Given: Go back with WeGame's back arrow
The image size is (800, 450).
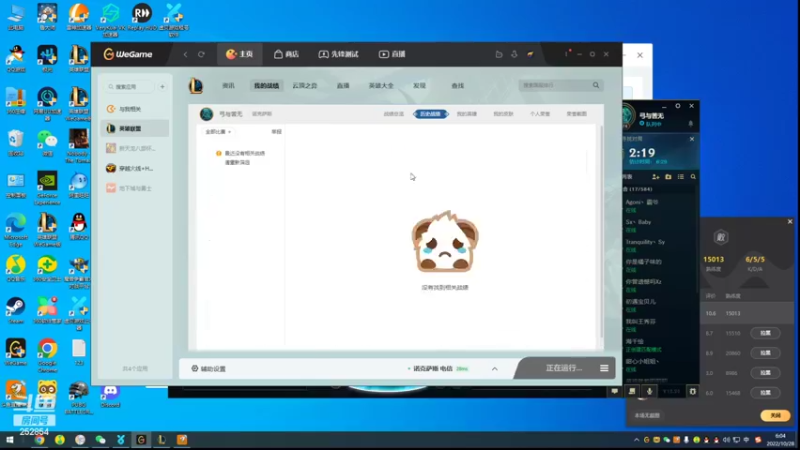Looking at the screenshot, I should point(186,54).
